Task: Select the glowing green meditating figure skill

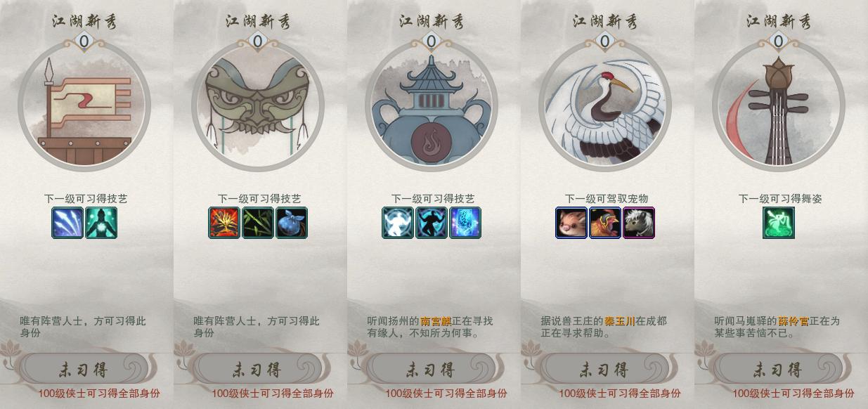Action: [101, 223]
